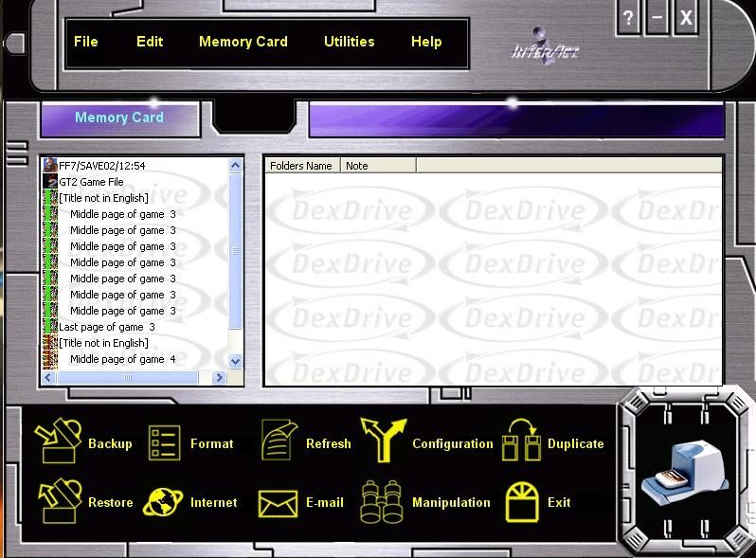Click the Format checklist icon
Image resolution: width=756 pixels, height=558 pixels.
point(165,442)
